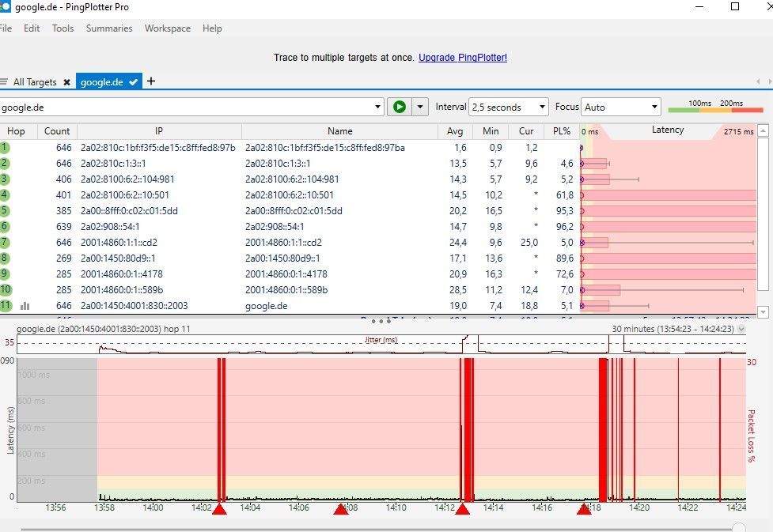This screenshot has height=532, width=773.
Task: Click the Avg column header
Action: click(455, 131)
